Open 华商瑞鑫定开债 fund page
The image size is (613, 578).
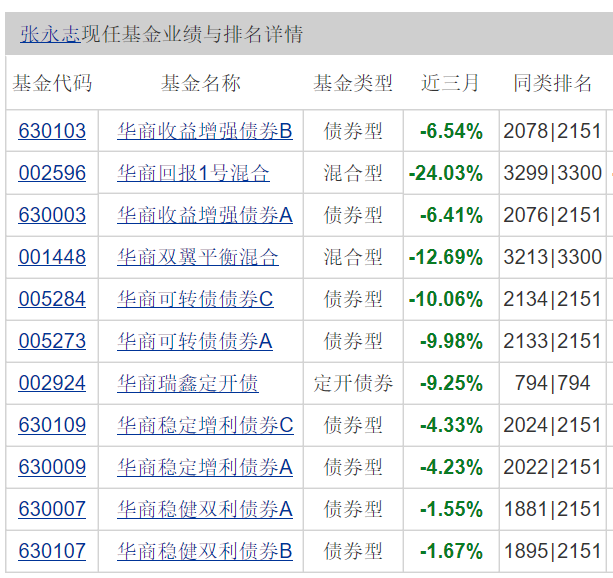188,383
